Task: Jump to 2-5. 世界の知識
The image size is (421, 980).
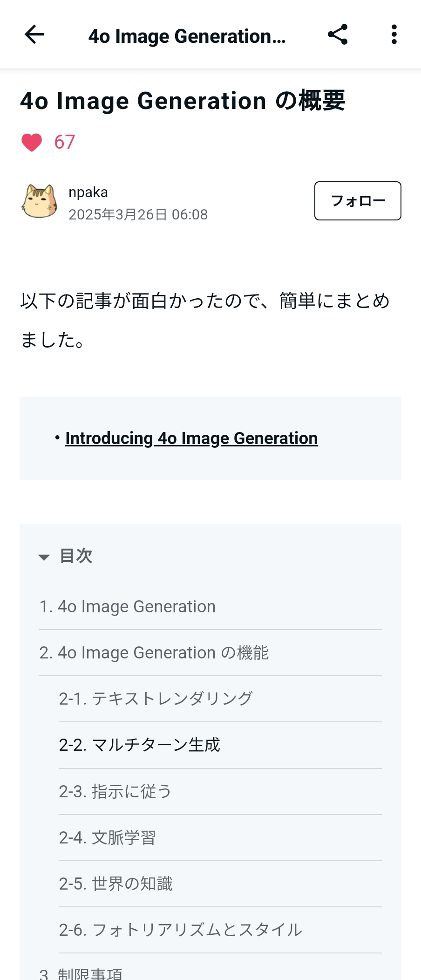Action: (115, 884)
